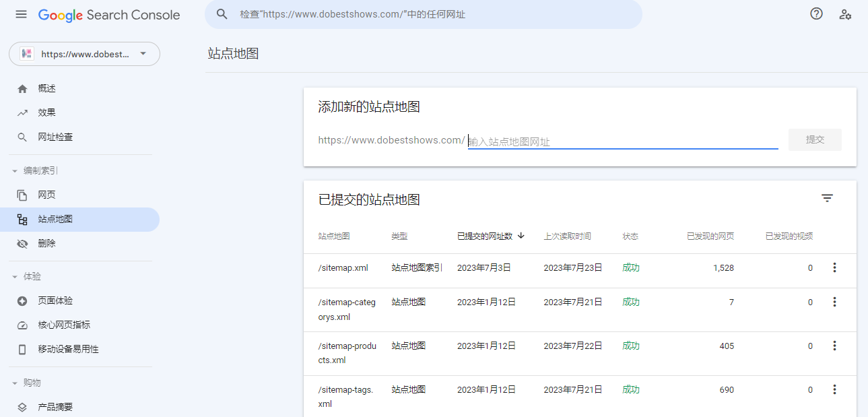Click the 删除 crossed-eye icon
The height and width of the screenshot is (417, 868).
22,244
